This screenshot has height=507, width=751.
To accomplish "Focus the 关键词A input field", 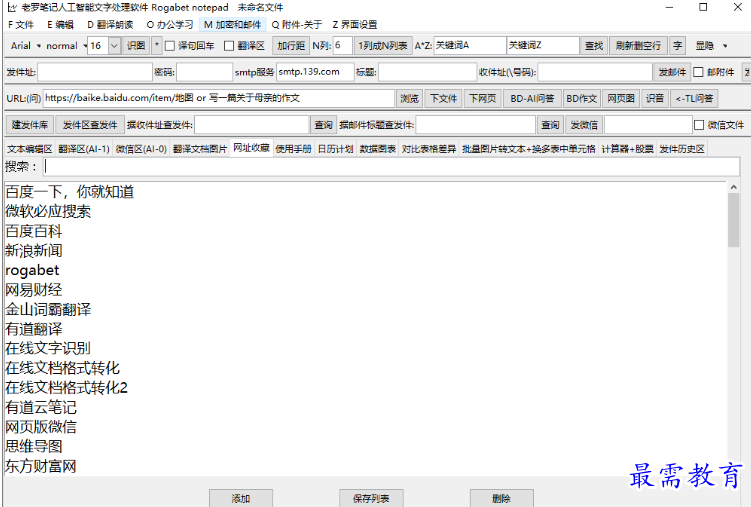I will (x=470, y=45).
